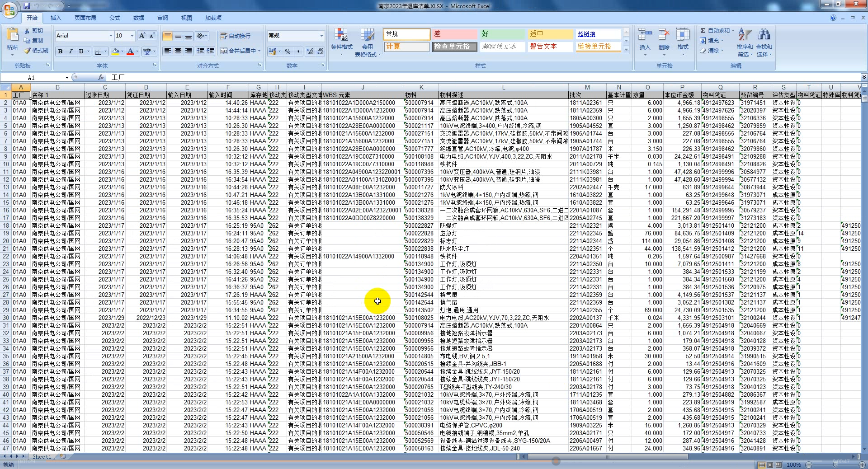Switch to the 插入 ribbon tab
This screenshot has width=868, height=469.
56,18
